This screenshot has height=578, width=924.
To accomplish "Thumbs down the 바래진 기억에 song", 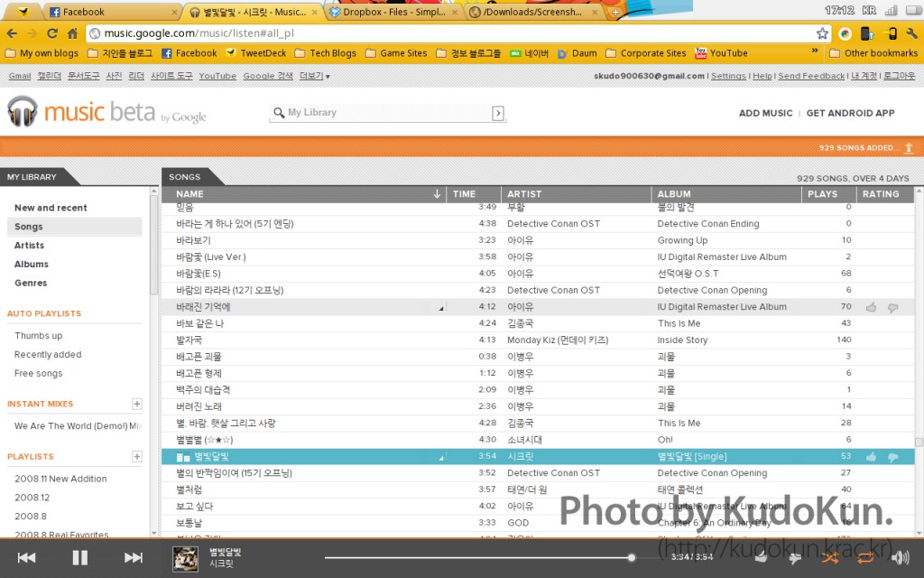I will click(893, 307).
